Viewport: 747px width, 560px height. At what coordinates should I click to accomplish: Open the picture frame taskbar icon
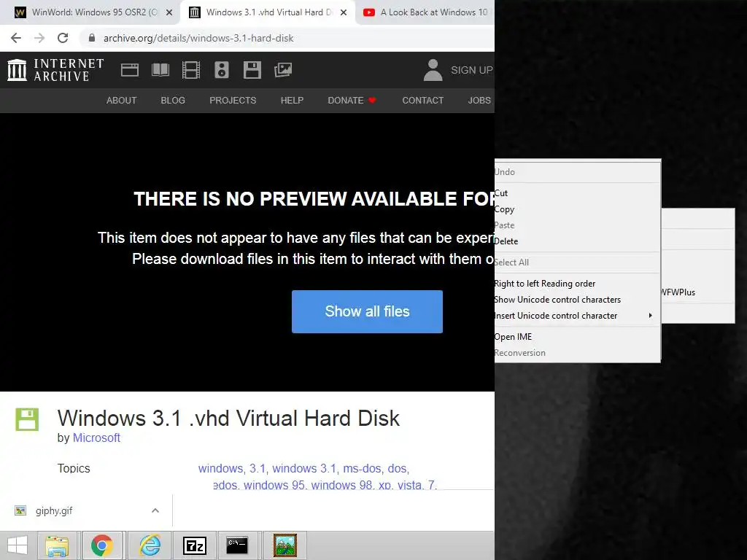[x=285, y=545]
